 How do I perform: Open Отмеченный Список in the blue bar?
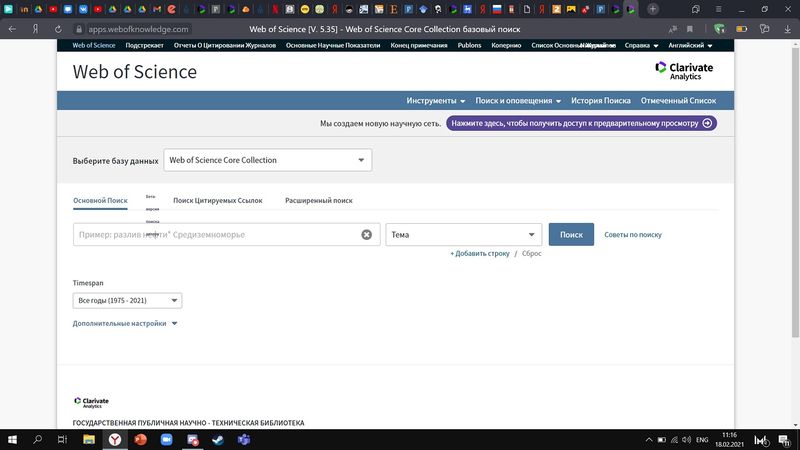tap(678, 101)
